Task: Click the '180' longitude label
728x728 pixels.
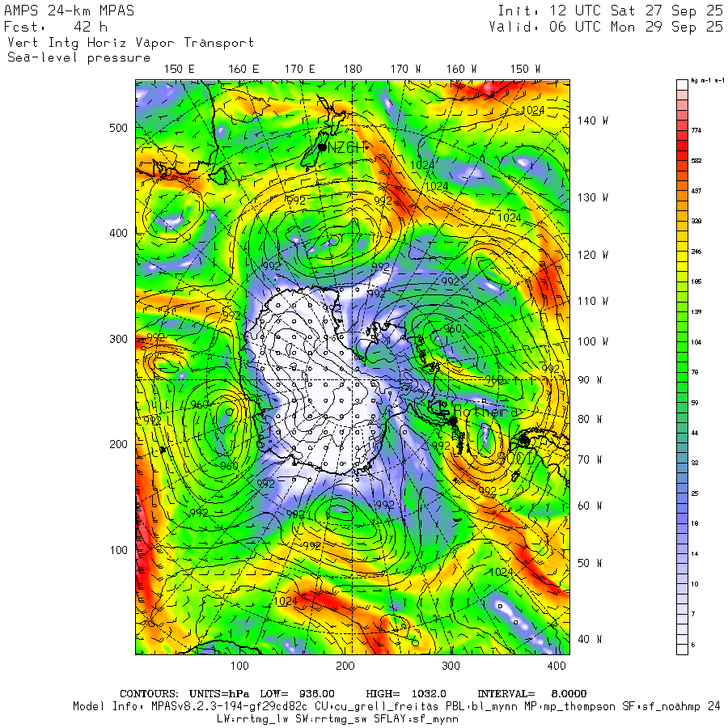Action: [353, 70]
